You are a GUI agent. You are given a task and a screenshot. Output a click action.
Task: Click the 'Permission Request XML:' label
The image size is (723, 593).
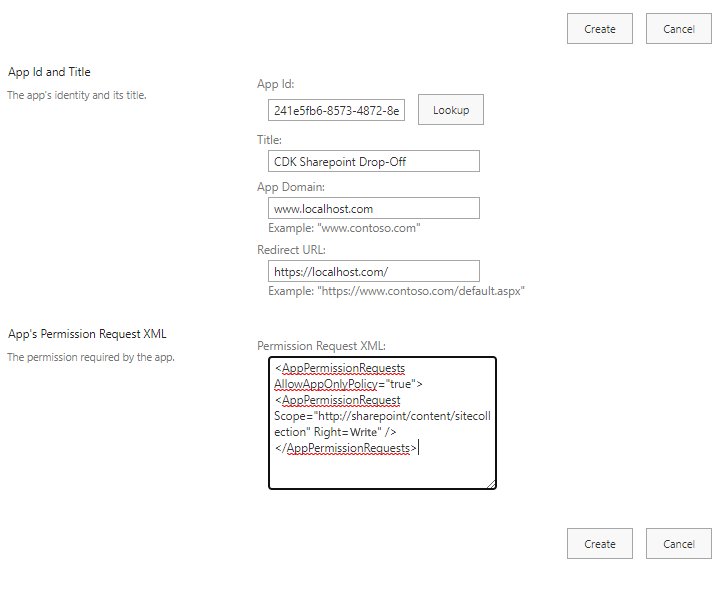(x=321, y=346)
